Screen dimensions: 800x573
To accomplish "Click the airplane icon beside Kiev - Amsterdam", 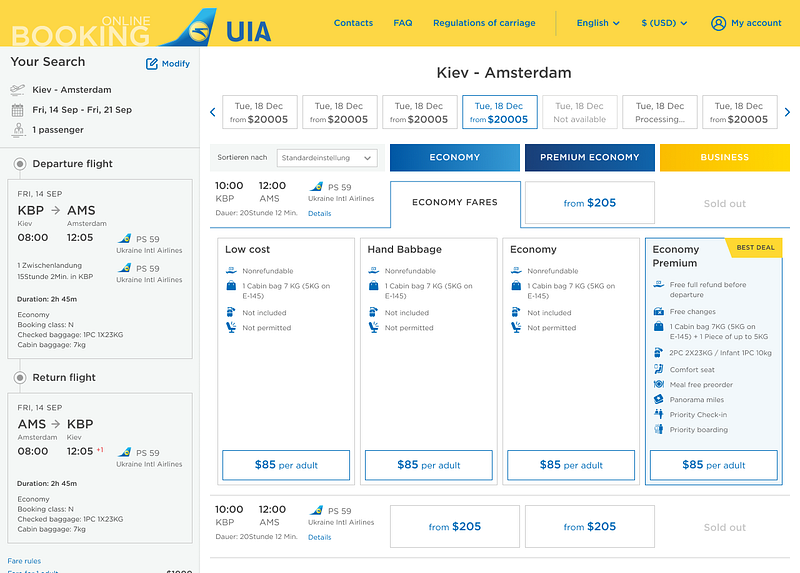I will [x=17, y=90].
